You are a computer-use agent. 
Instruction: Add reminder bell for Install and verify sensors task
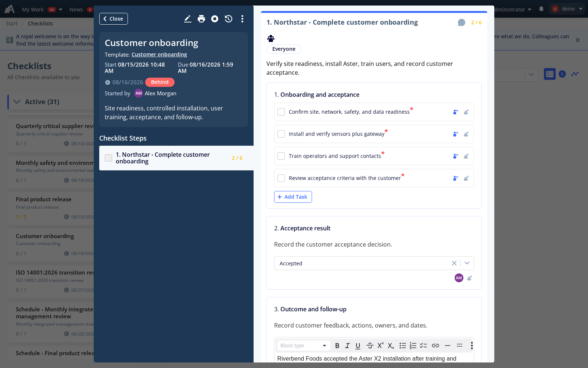[466, 134]
